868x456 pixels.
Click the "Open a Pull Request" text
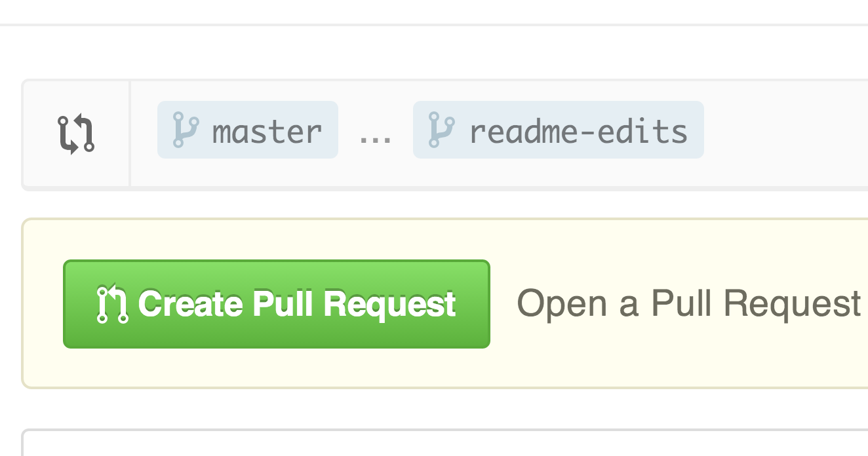pos(688,303)
